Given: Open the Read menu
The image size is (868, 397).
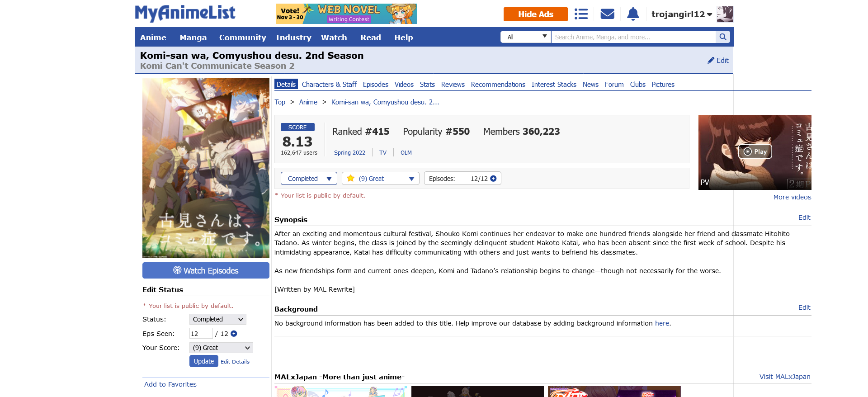Looking at the screenshot, I should coord(371,38).
